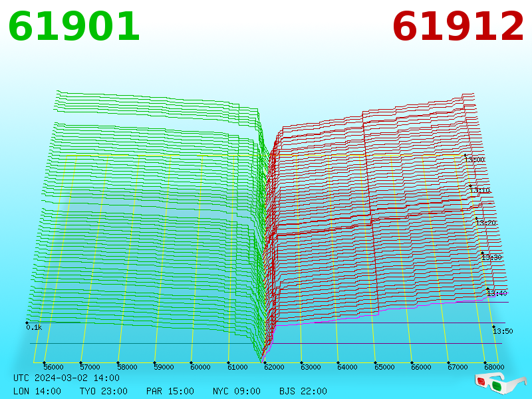This screenshot has width=532, height=399.
Task: Click the 13:20 time axis marker
Action: click(x=486, y=223)
